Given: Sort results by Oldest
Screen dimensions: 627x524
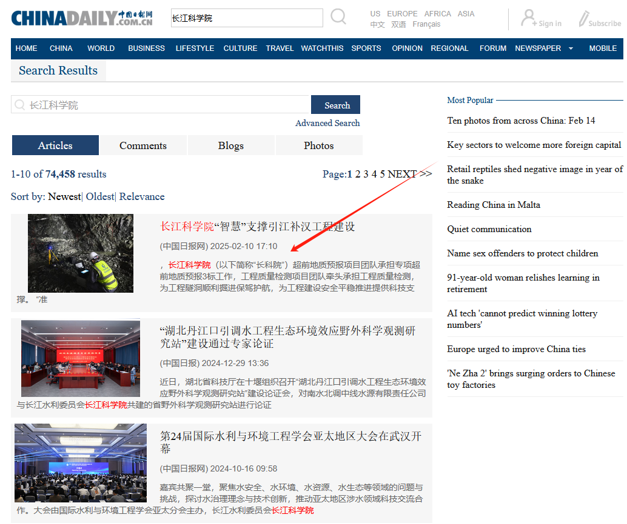Looking at the screenshot, I should tap(100, 196).
